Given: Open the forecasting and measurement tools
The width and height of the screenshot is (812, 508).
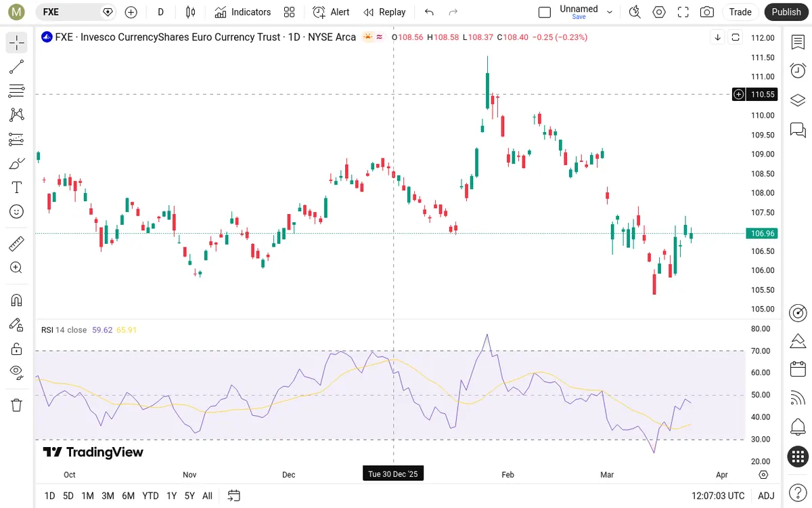Looking at the screenshot, I should 17,140.
